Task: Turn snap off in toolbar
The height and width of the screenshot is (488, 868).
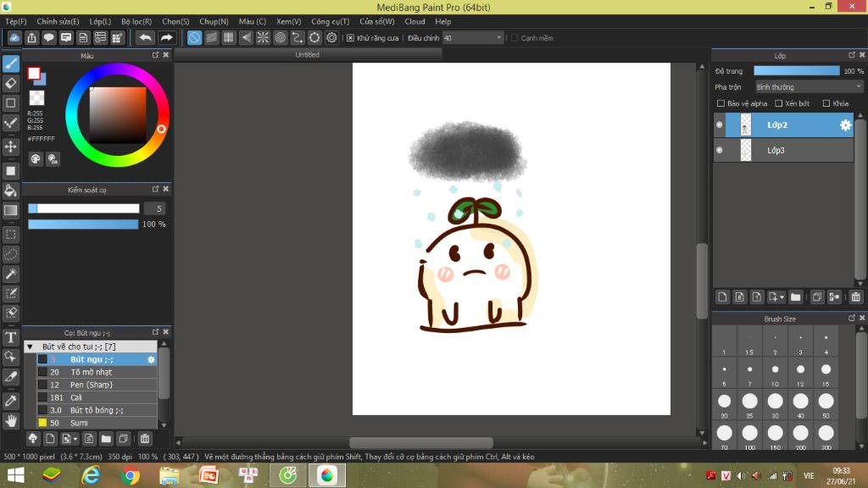Action: coord(194,37)
